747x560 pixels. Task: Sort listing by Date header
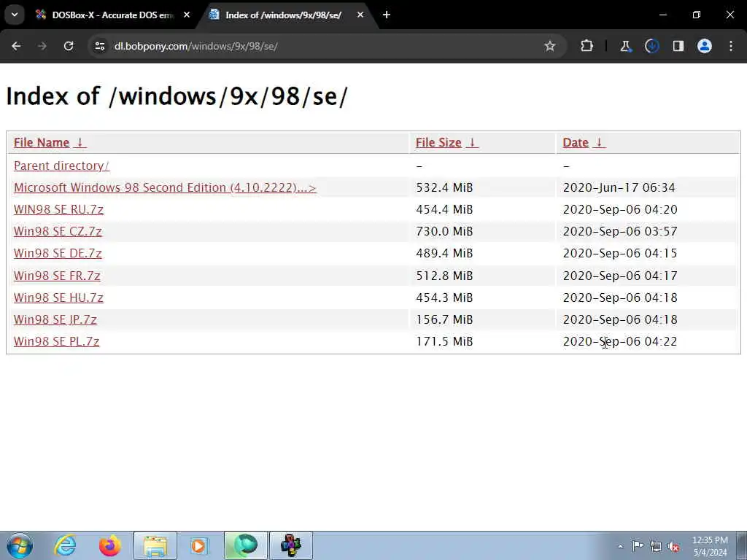(x=576, y=142)
